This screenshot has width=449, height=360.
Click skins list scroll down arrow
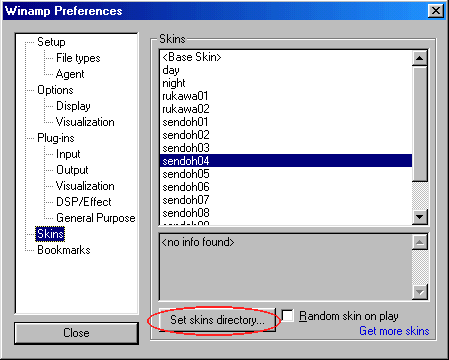[420, 217]
